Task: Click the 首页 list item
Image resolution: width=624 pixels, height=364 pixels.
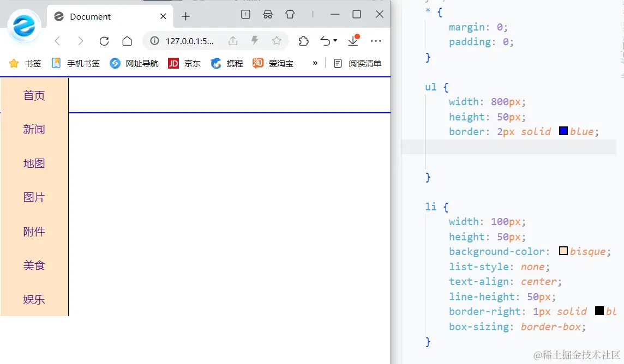Action: click(x=34, y=95)
